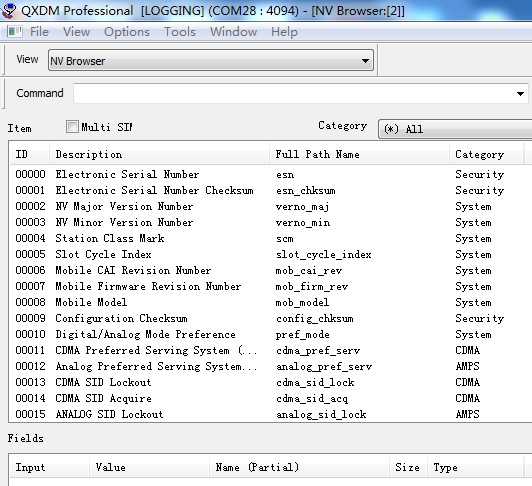Select Mobile Model row 00008
This screenshot has height=486, width=532.
click(x=270, y=302)
